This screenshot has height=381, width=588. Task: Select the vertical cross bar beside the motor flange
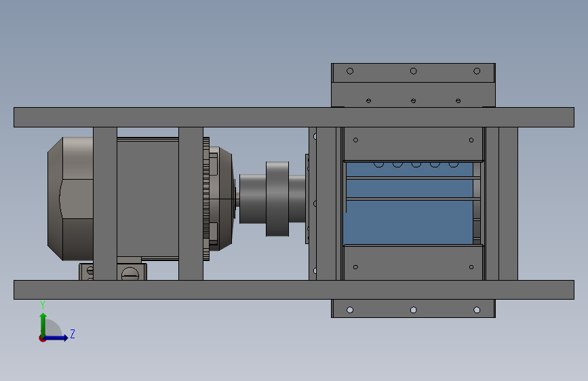pos(191,203)
